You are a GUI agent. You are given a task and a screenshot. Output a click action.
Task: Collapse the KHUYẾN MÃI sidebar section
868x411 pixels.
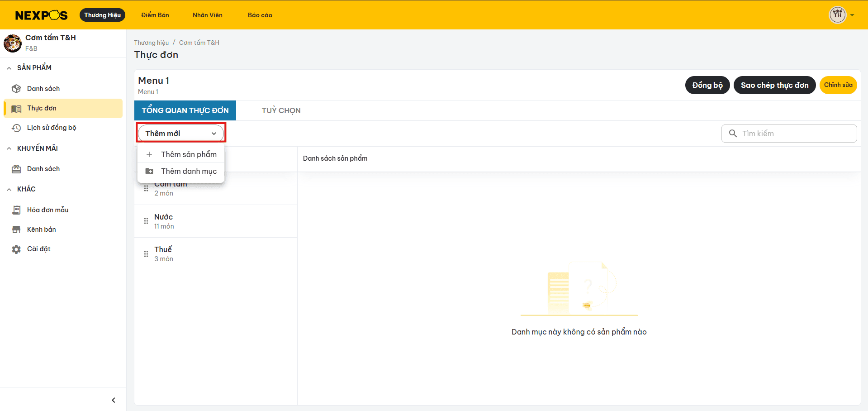[9, 148]
